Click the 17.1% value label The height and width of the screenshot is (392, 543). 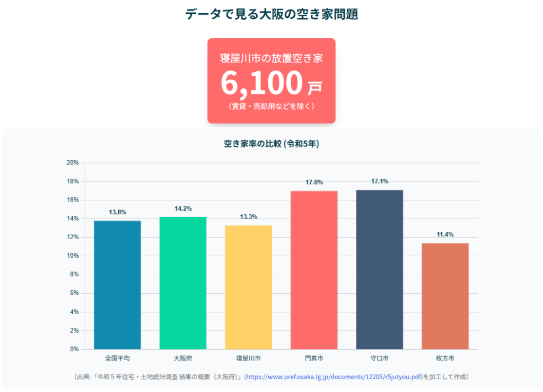(x=380, y=181)
